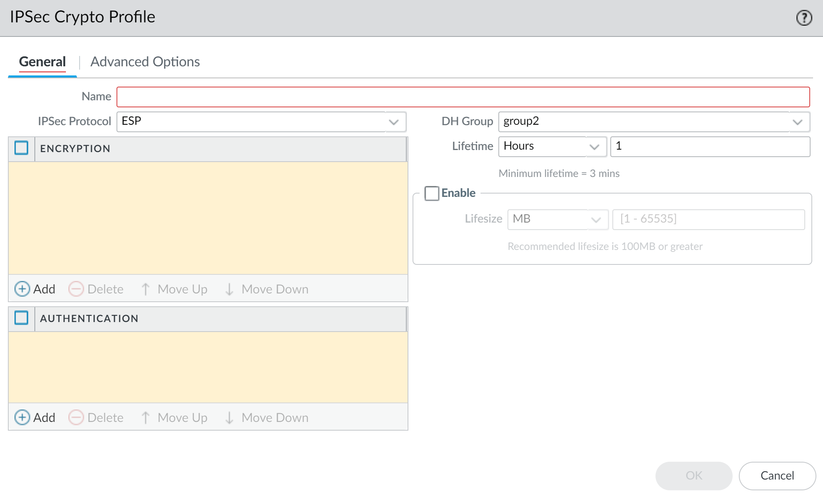Click into the Name text field
This screenshot has width=823, height=504.
463,97
